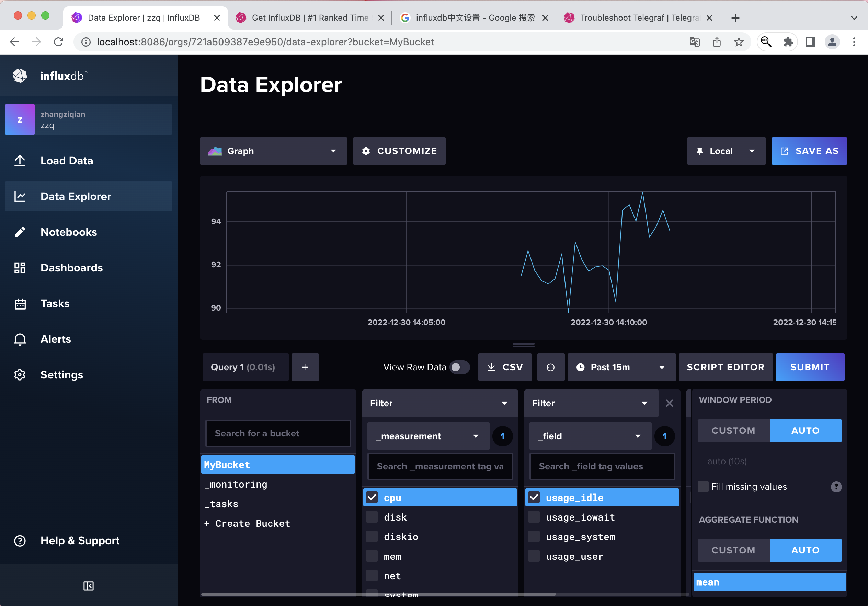This screenshot has height=606, width=868.
Task: Switch to the Google search browser tab
Action: (x=474, y=18)
